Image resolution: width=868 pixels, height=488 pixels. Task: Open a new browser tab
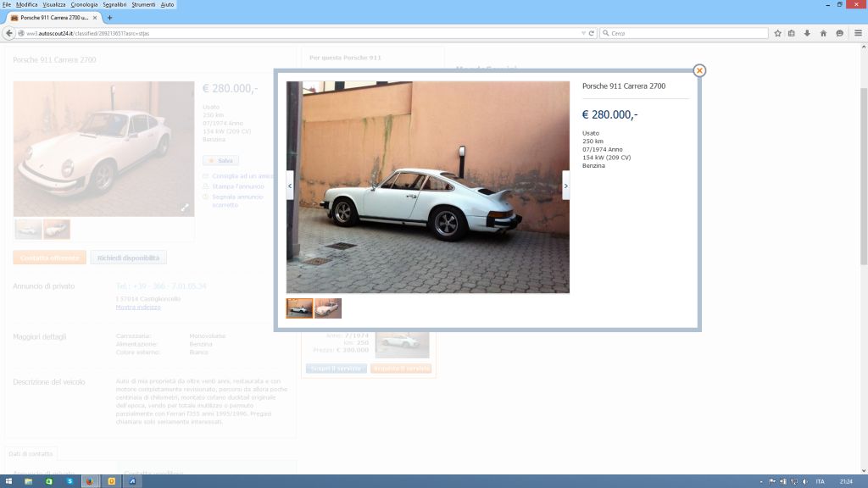click(109, 18)
